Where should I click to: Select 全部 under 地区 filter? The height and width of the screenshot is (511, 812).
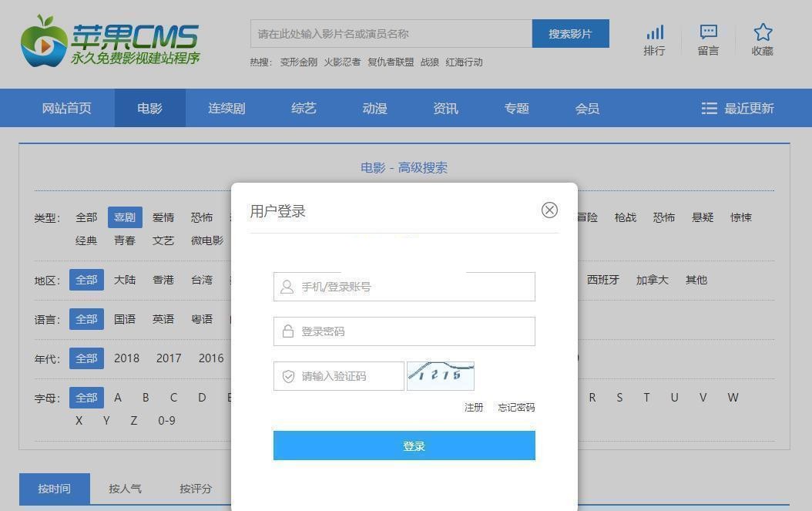pyautogui.click(x=86, y=280)
